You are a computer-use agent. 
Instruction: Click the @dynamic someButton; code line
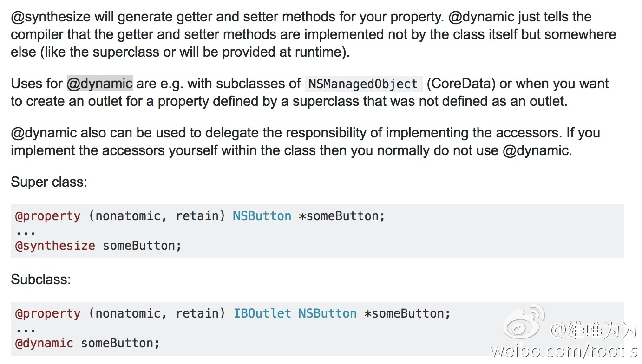(x=87, y=343)
